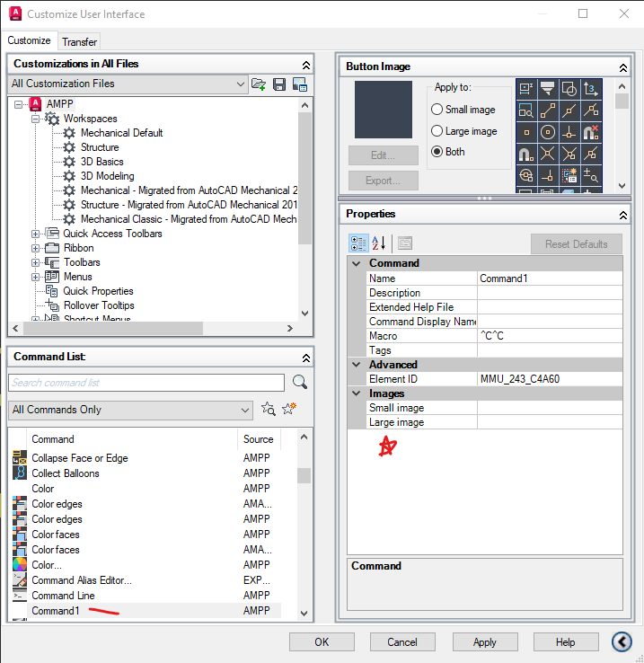Switch properties to categorized view
644x663 pixels.
pos(358,243)
